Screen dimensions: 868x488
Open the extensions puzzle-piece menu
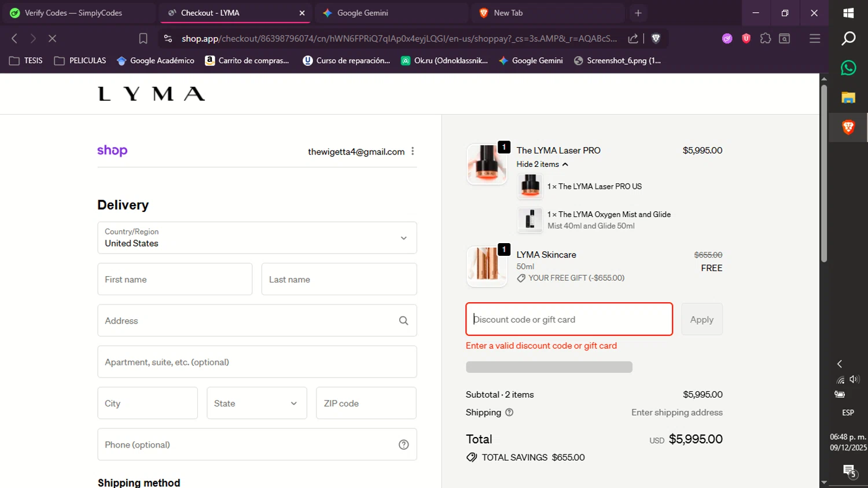coord(766,39)
